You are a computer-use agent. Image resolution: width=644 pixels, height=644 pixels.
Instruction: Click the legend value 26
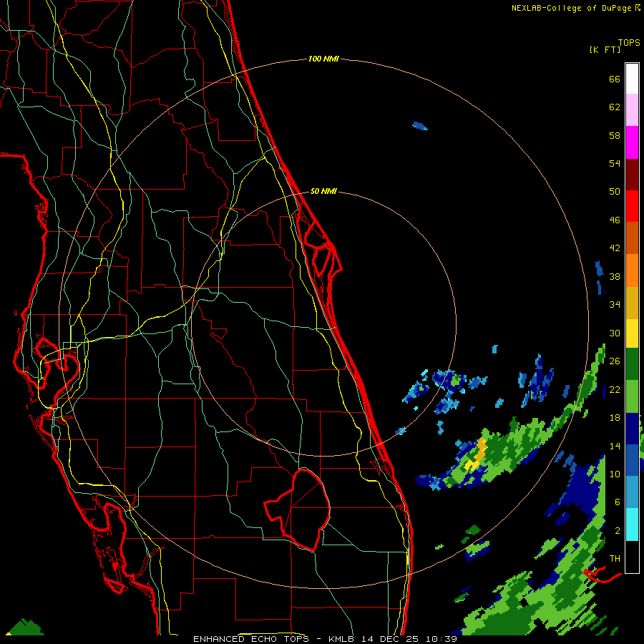click(x=615, y=361)
